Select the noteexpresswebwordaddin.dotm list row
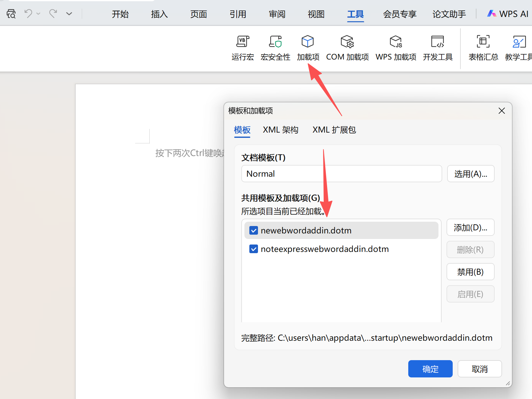The width and height of the screenshot is (532, 399). 341,249
